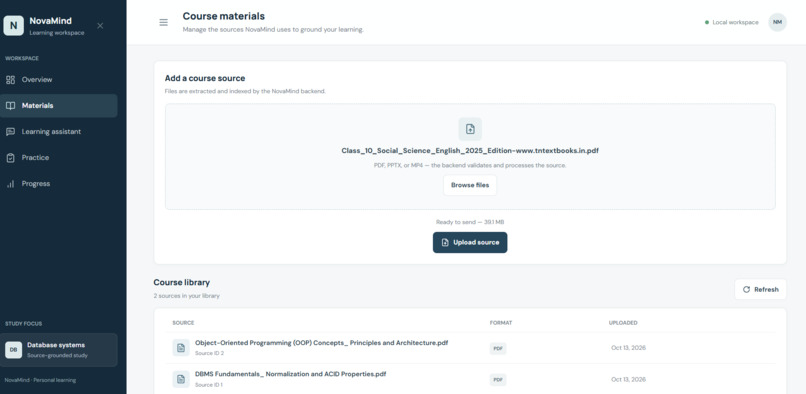Click the Practice clipboard icon
Viewport: 806px width, 394px height.
click(x=10, y=158)
